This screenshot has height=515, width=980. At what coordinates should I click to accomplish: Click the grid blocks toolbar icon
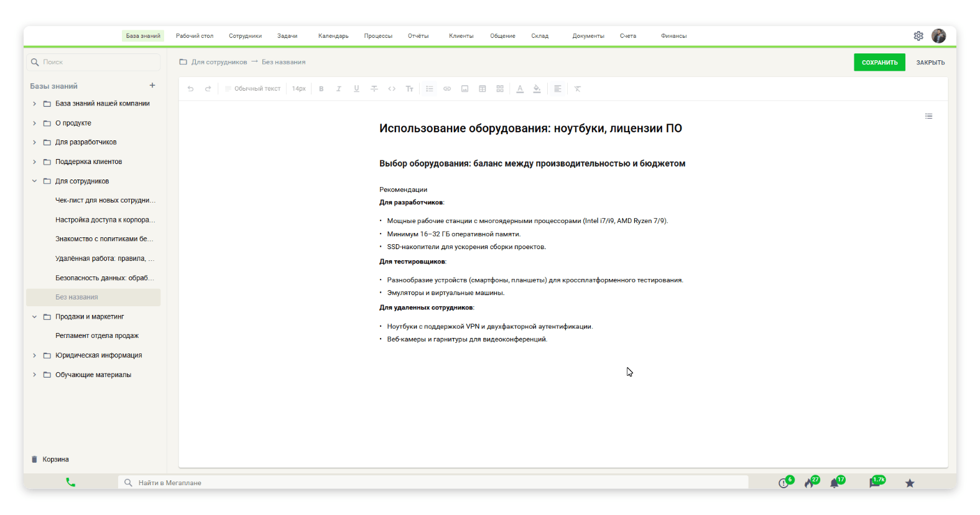[x=500, y=89]
